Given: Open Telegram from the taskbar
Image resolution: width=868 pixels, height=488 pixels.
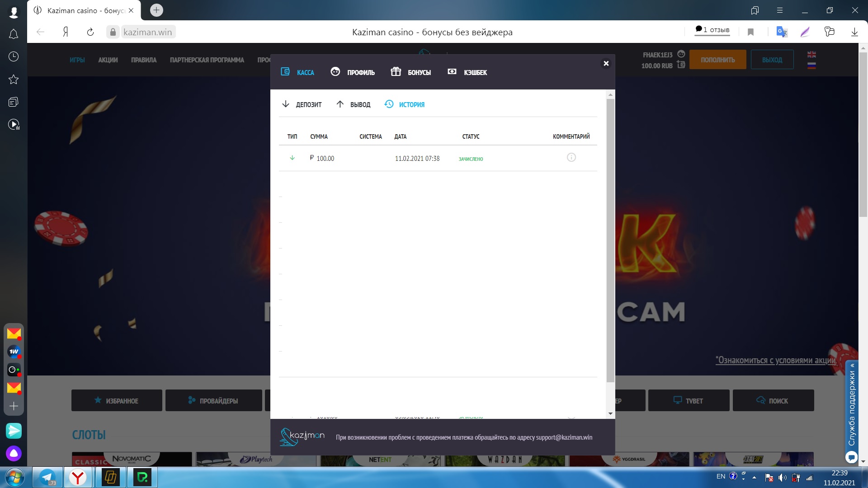Looking at the screenshot, I should click(x=47, y=477).
